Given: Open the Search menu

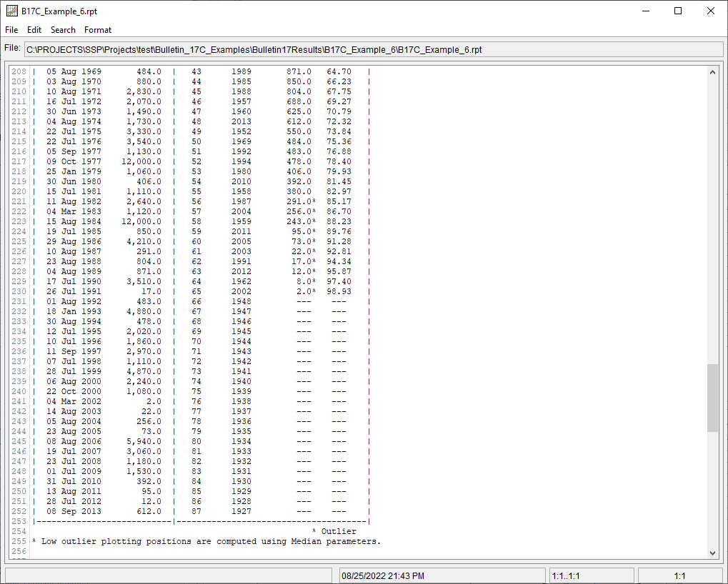Looking at the screenshot, I should click(63, 30).
